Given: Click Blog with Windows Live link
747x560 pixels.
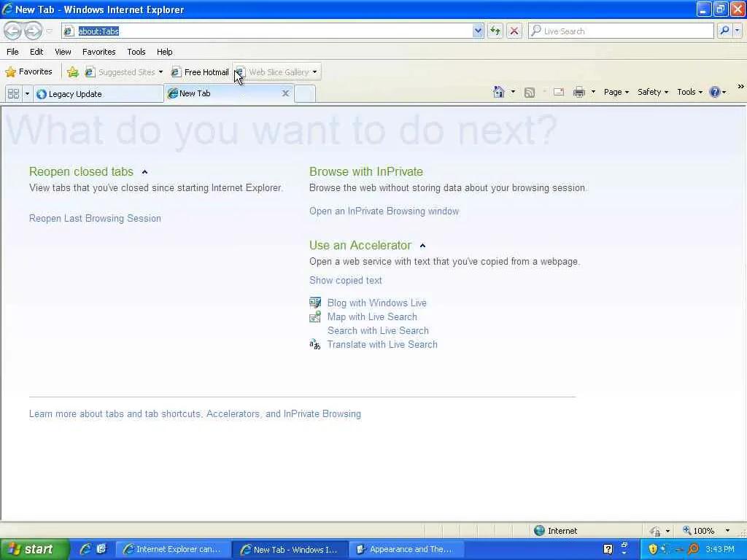Looking at the screenshot, I should coord(377,303).
